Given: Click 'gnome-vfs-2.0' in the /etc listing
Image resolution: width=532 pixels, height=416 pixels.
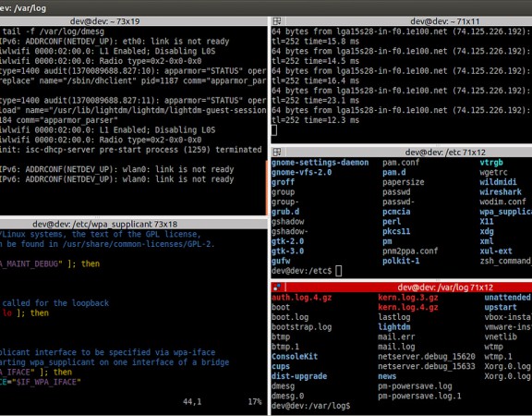Looking at the screenshot, I should pos(301,172).
